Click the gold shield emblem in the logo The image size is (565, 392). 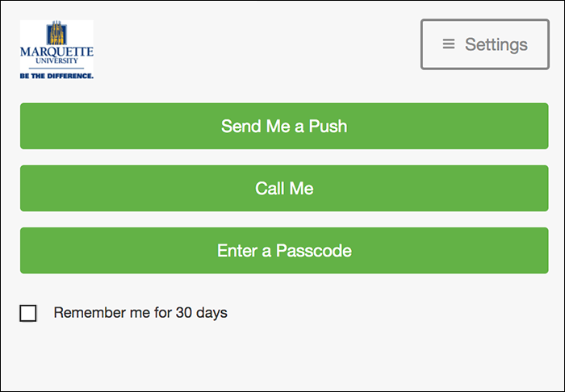tap(56, 34)
